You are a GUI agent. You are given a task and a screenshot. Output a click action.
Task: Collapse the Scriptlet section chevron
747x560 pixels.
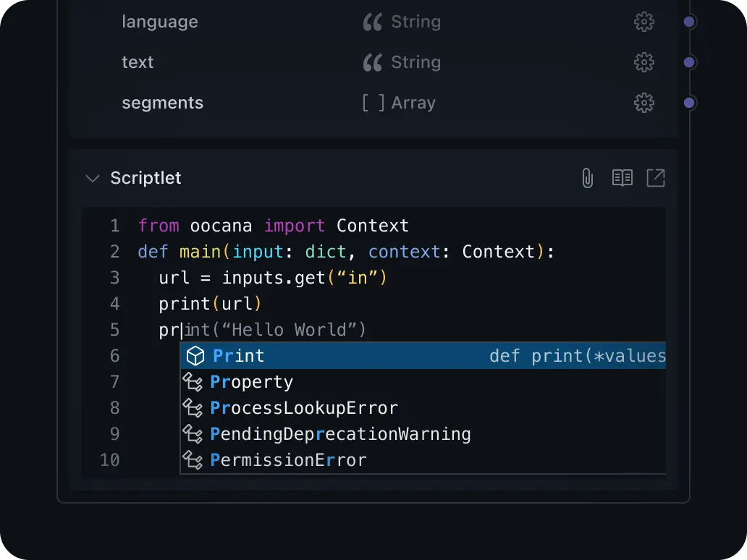(x=92, y=177)
